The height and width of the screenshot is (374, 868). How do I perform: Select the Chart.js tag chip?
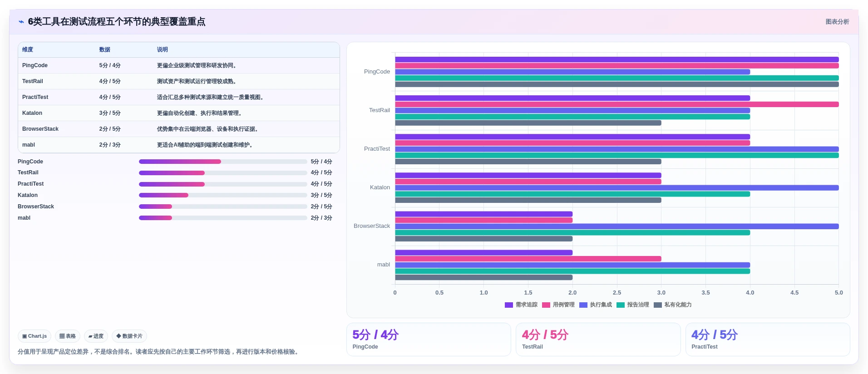pos(35,336)
